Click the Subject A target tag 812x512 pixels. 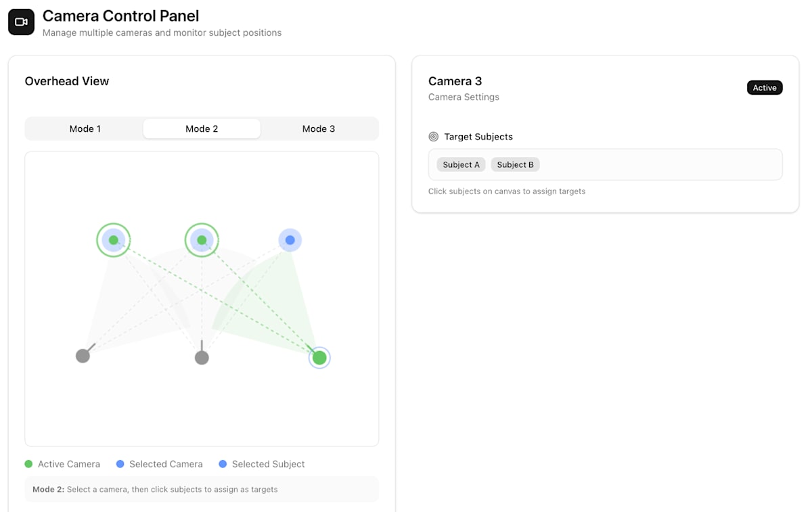click(461, 164)
